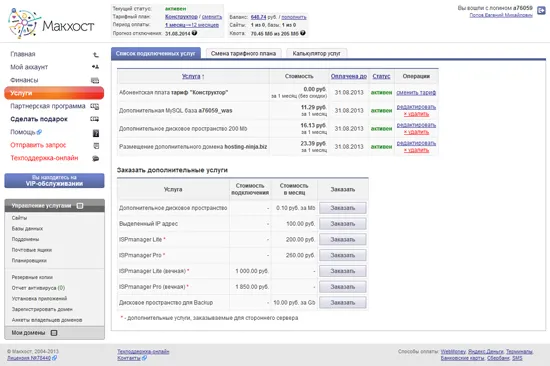Open Услуги in the sidebar menu

coord(54,93)
